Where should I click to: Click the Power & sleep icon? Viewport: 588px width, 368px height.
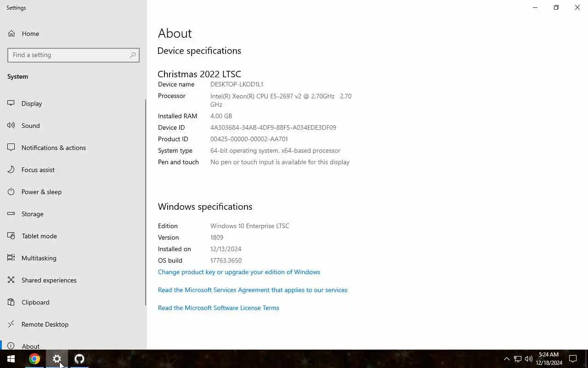tap(11, 192)
